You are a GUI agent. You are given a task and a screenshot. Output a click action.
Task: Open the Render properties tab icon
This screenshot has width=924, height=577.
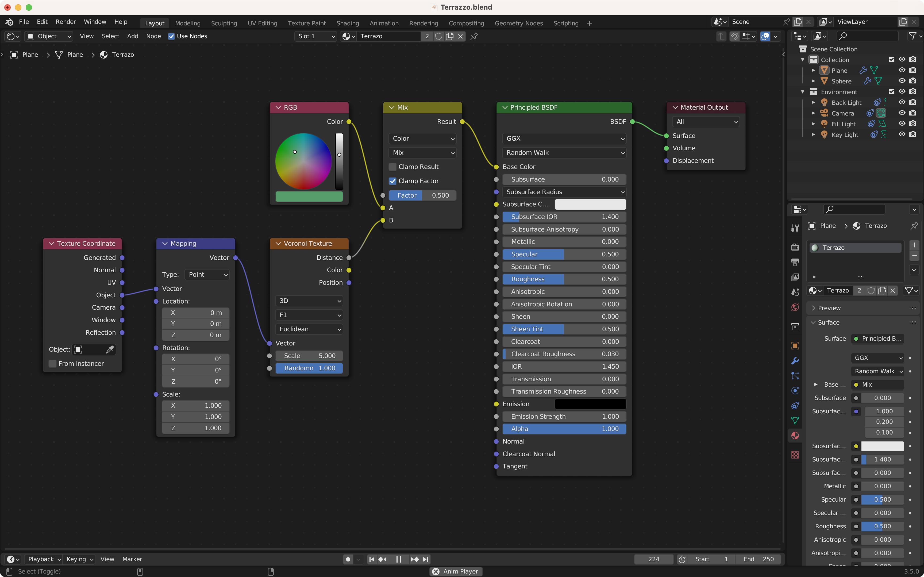pyautogui.click(x=795, y=247)
